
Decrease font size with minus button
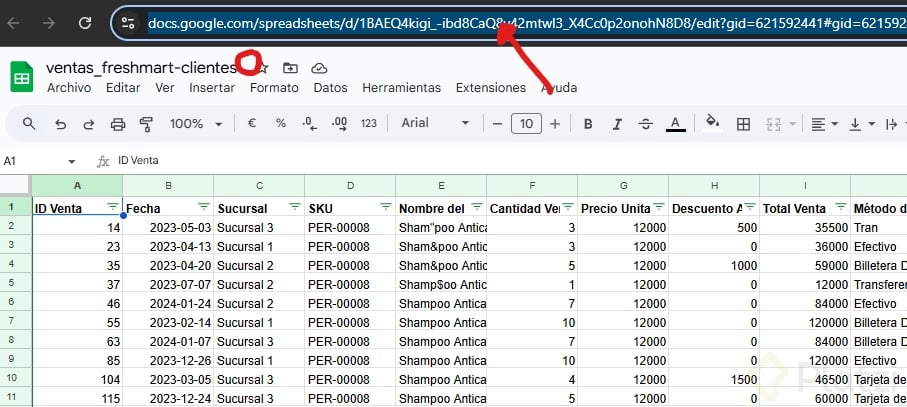[x=497, y=124]
